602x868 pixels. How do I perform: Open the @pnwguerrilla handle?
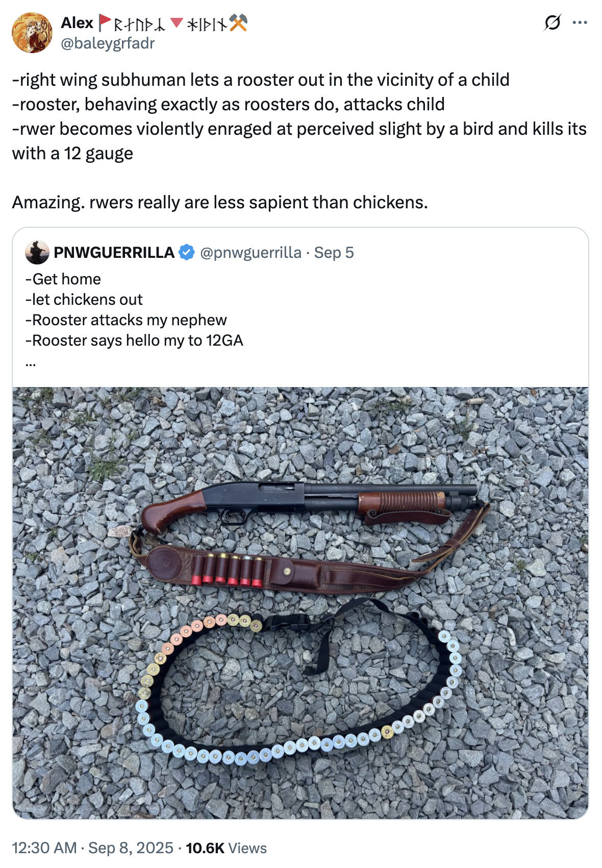[250, 252]
